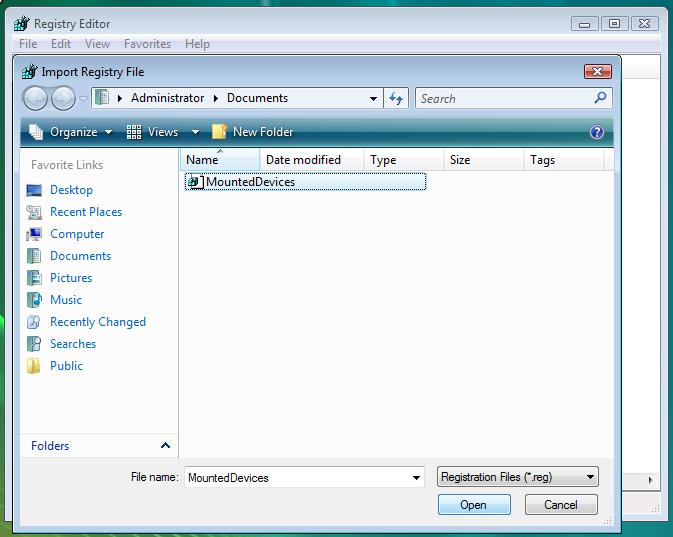Open the File menu in Registry Editor

[28, 44]
